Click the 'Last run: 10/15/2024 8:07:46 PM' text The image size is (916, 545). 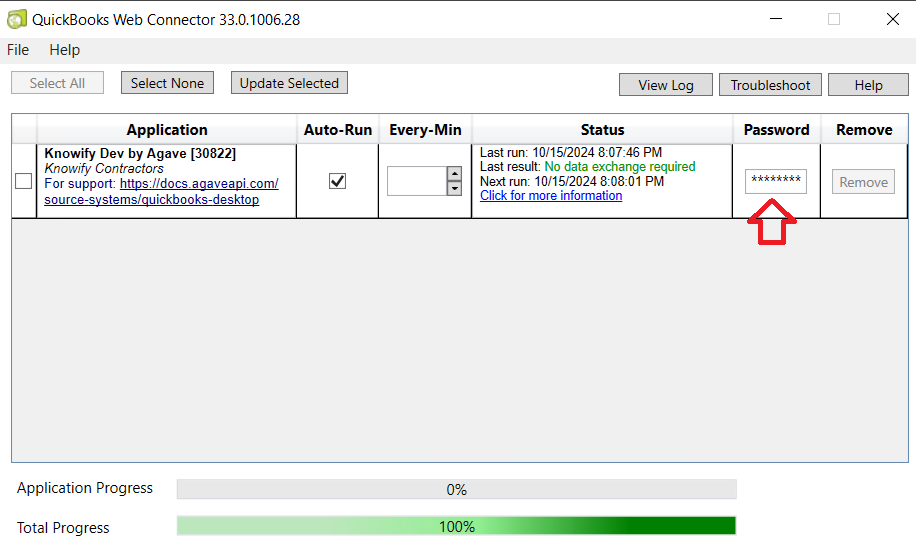[571, 152]
